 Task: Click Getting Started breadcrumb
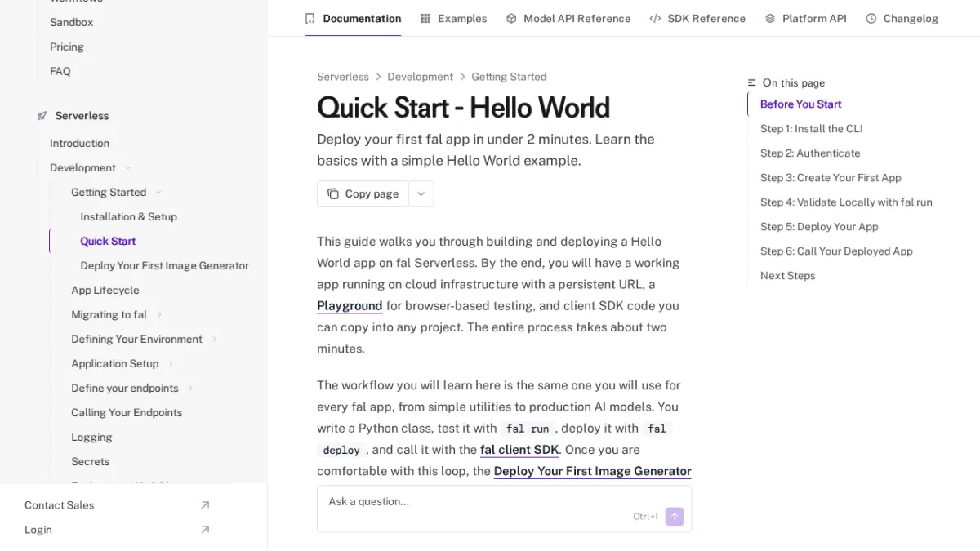click(x=509, y=77)
